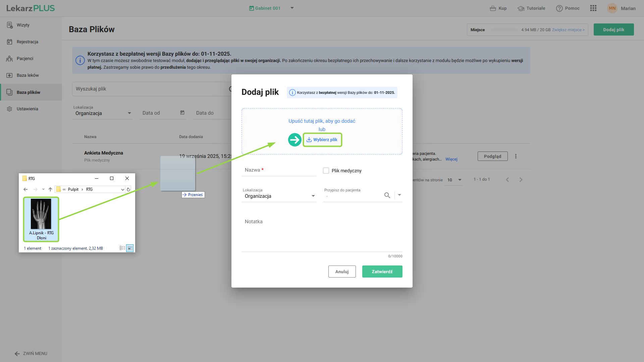
Task: Switch Explorer to large thumbnails view
Action: click(130, 248)
